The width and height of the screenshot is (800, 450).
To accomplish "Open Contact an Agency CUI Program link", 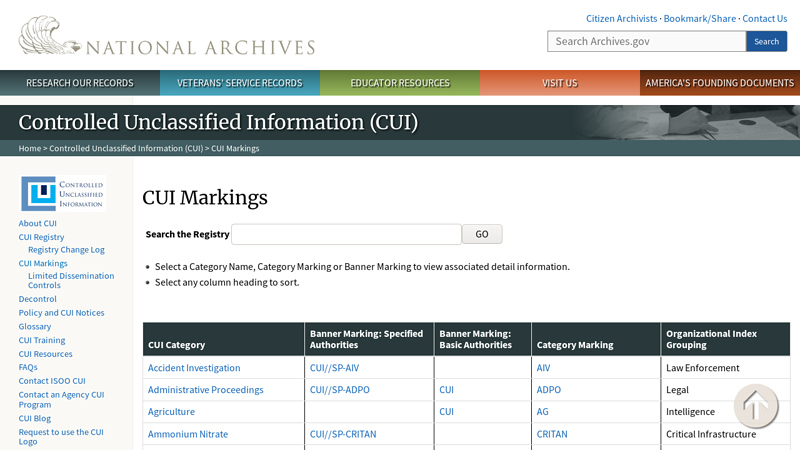I will pyautogui.click(x=61, y=399).
